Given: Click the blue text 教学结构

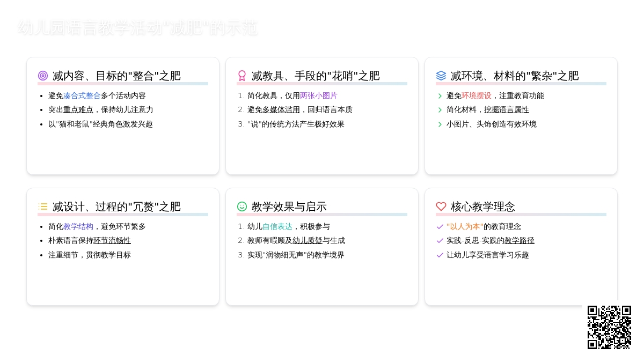Looking at the screenshot, I should point(78,227).
